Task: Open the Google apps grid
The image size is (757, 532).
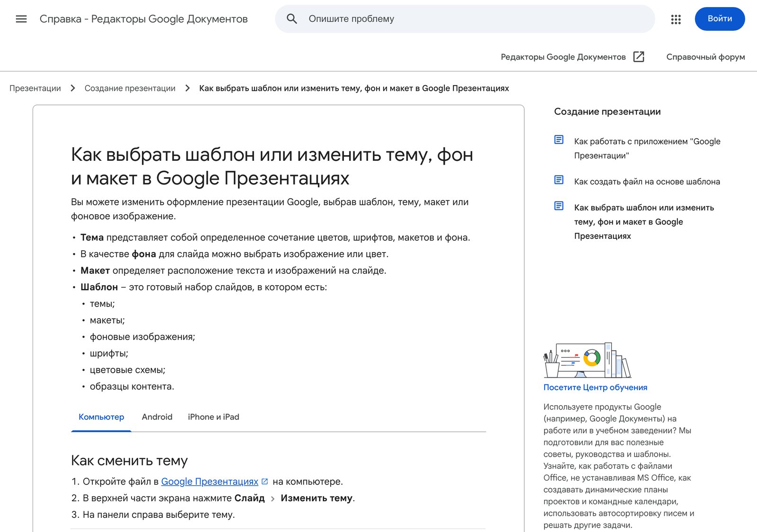Action: coord(676,19)
